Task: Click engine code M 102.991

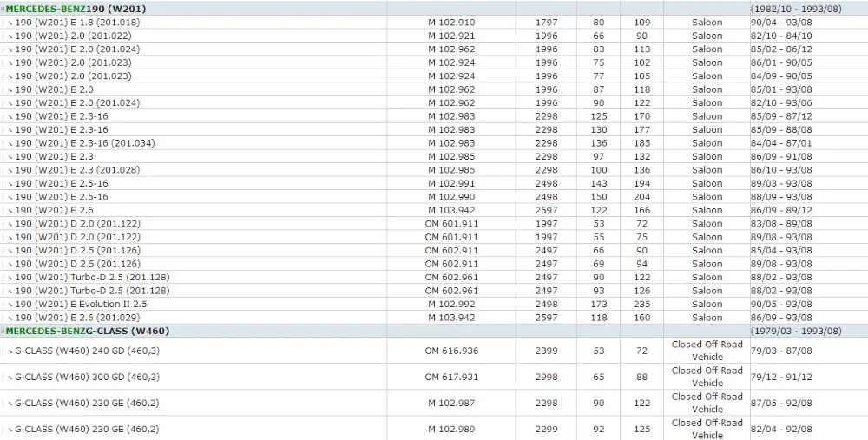Action: (451, 183)
